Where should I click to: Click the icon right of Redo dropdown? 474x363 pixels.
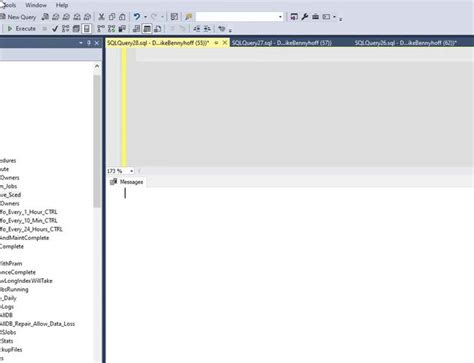pos(174,17)
